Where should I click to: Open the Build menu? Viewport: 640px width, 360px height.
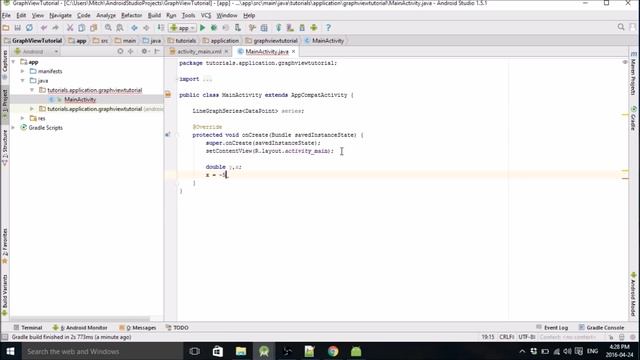click(x=154, y=16)
